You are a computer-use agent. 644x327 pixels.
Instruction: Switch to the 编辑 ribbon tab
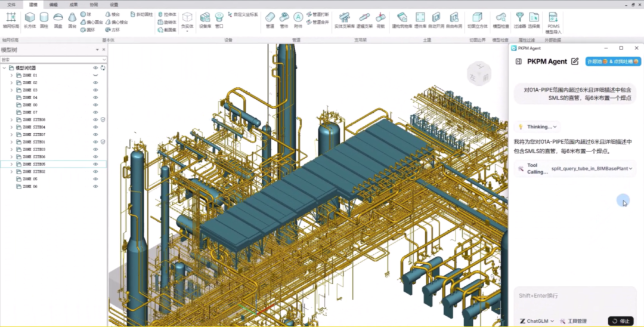click(54, 4)
